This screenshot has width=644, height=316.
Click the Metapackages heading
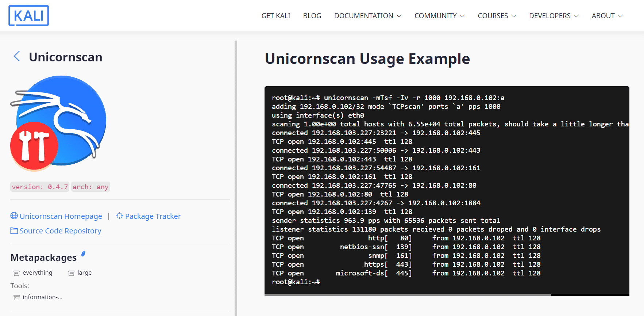[43, 258]
